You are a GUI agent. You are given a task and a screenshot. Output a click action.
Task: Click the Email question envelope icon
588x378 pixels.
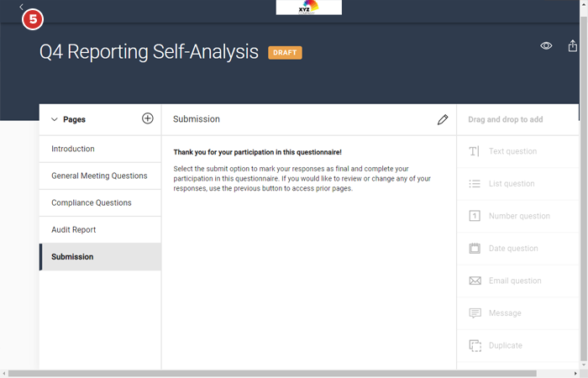pos(475,281)
